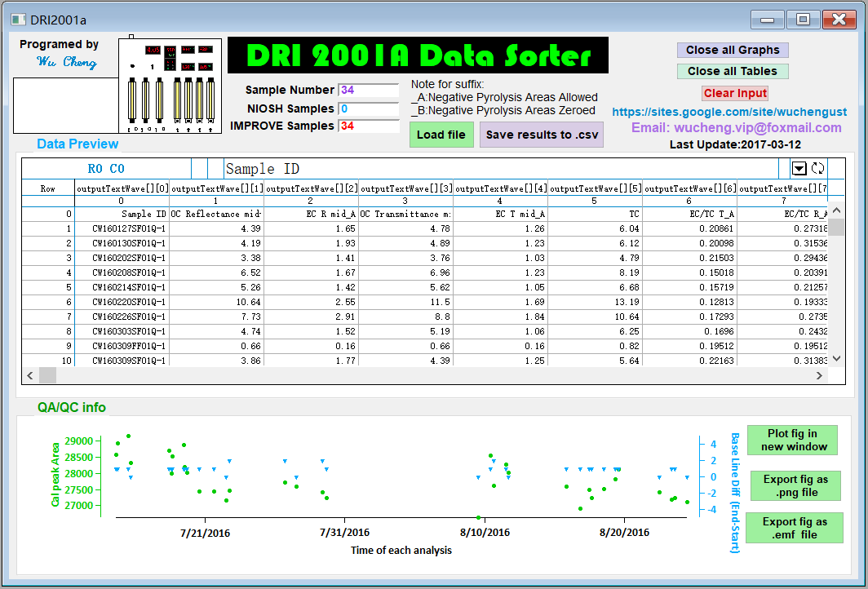868x589 pixels.
Task: Select column header outputTextWave[][3]
Action: coord(406,188)
